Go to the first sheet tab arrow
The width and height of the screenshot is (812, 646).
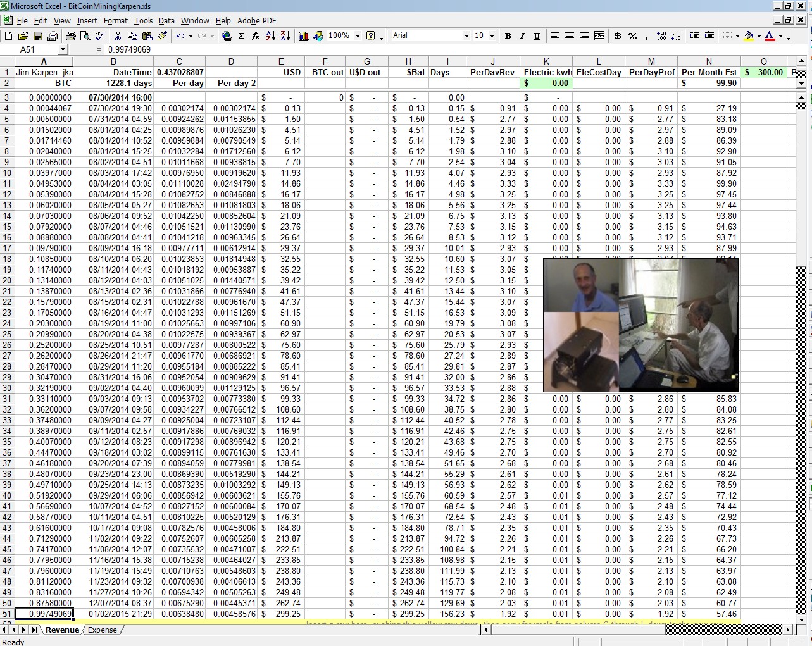4,630
